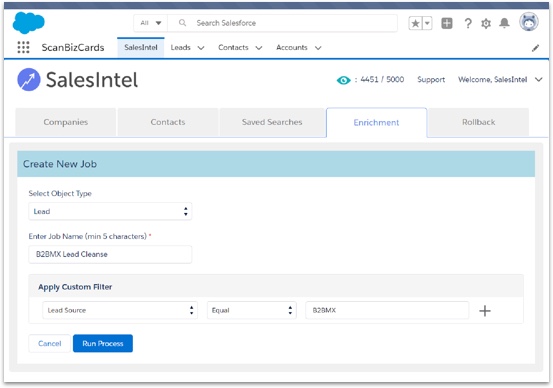Open the global actions plus icon
This screenshot has width=553, height=388.
(x=447, y=23)
